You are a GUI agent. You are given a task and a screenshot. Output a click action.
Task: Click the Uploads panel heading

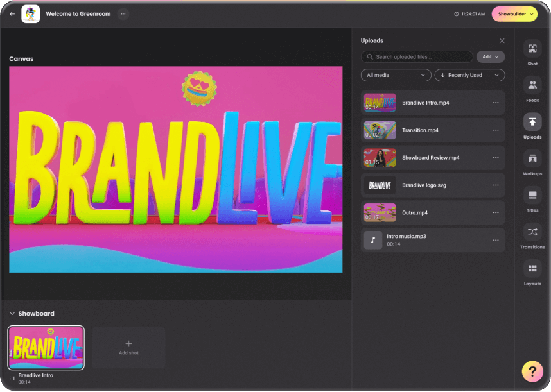coord(372,40)
